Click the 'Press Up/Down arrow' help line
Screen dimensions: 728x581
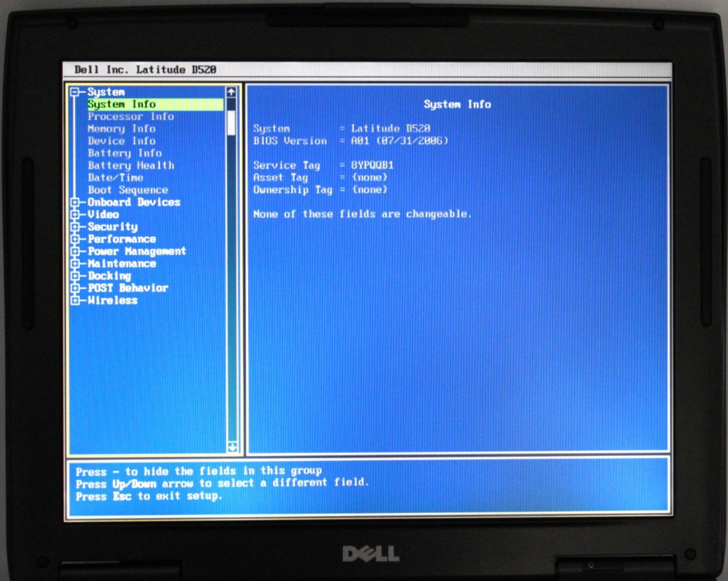click(x=222, y=483)
